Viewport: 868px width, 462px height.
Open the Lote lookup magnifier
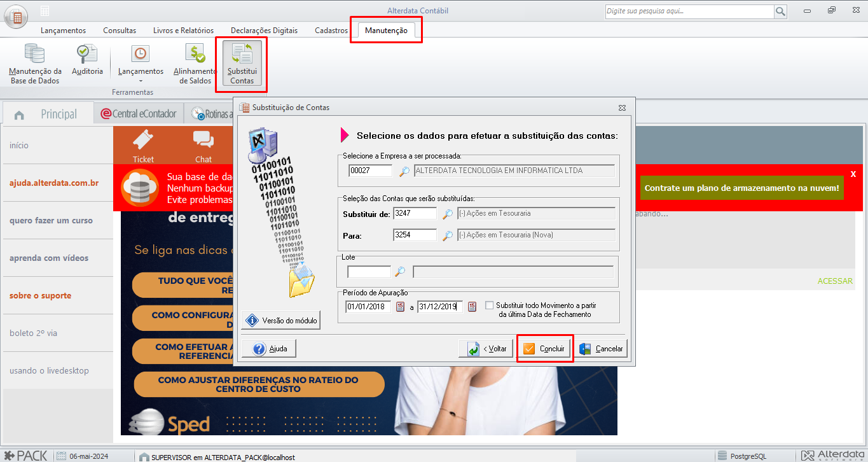tap(400, 272)
